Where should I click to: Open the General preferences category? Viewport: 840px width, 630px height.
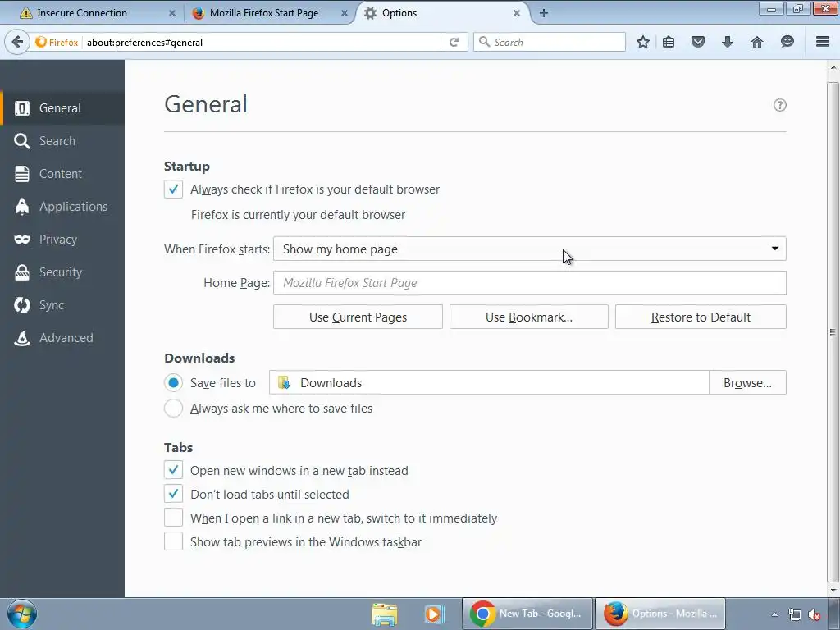coord(62,108)
